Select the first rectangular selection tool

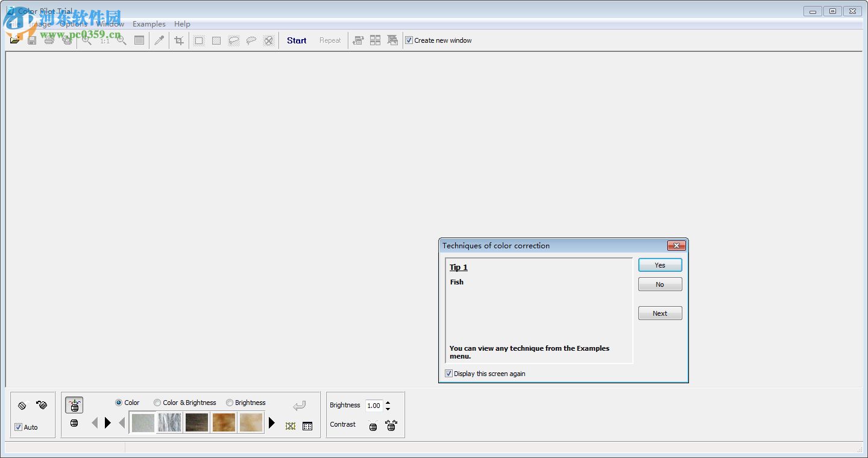(199, 40)
